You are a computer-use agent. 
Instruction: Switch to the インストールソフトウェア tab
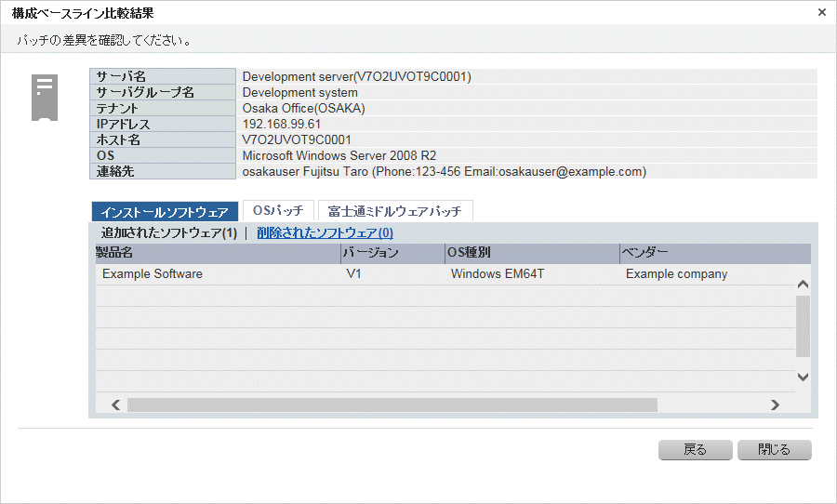165,212
